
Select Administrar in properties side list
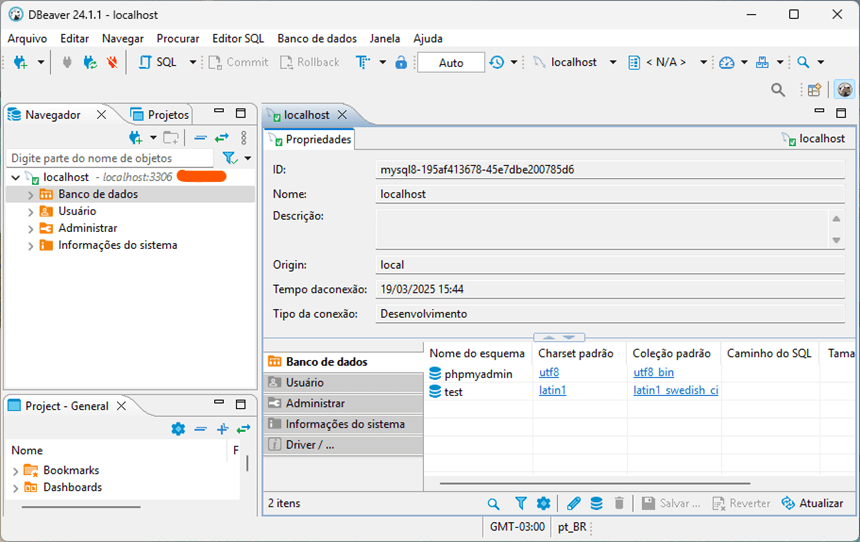[x=343, y=403]
